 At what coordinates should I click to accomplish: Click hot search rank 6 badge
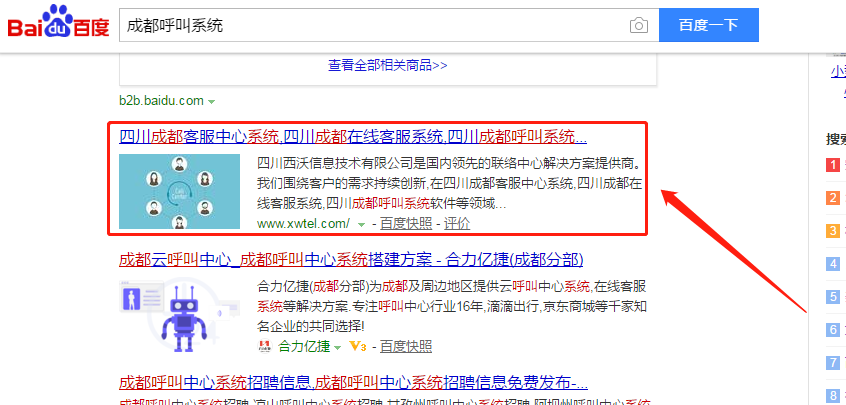click(x=834, y=330)
